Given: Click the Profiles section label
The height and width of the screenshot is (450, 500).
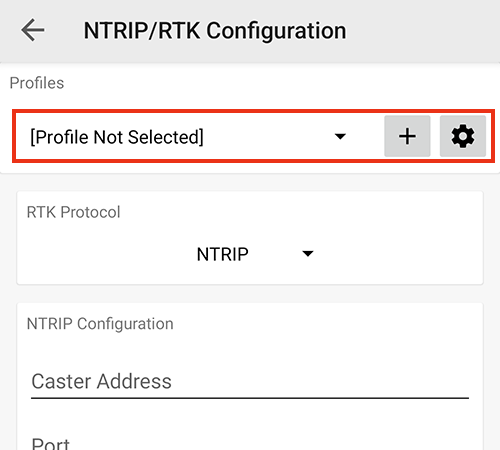Looking at the screenshot, I should tap(37, 83).
